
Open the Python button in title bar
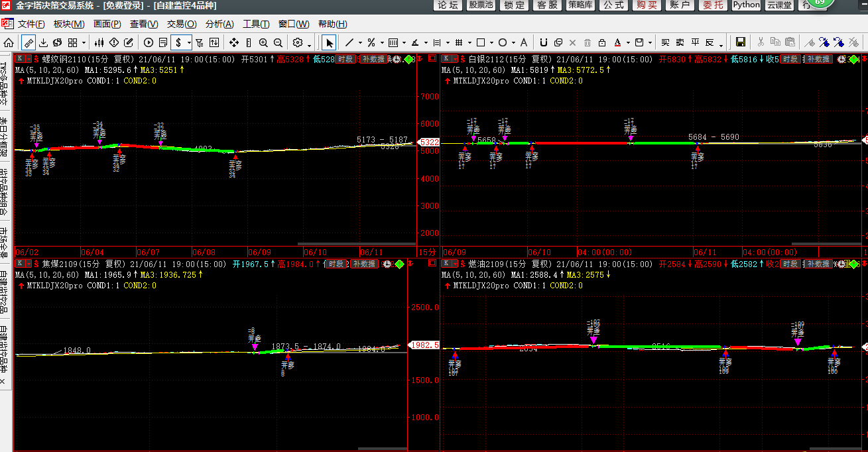point(746,5)
